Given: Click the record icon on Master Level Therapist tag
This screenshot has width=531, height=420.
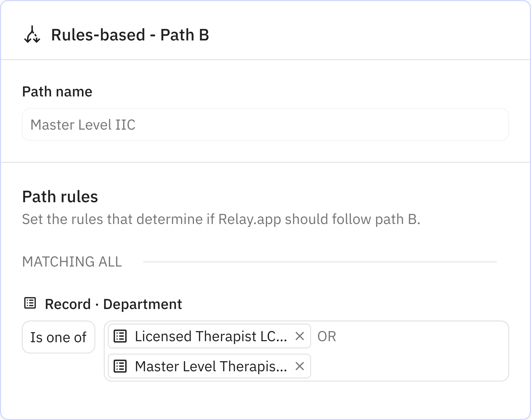Looking at the screenshot, I should (120, 366).
